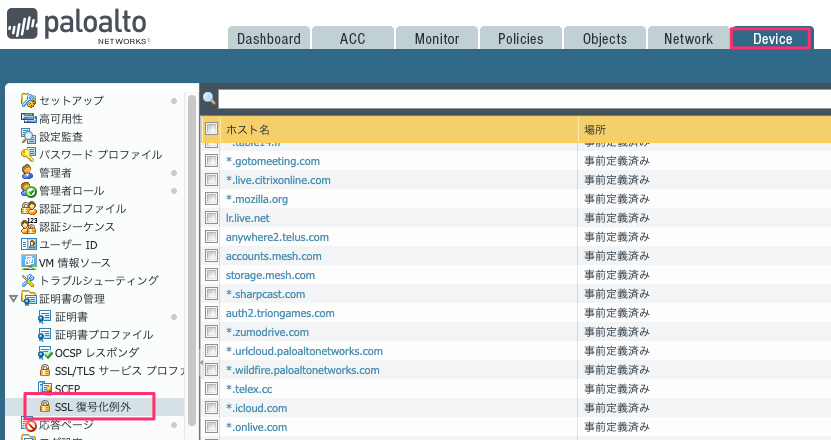Click the 証明書の管理 folder icon

[x=28, y=298]
